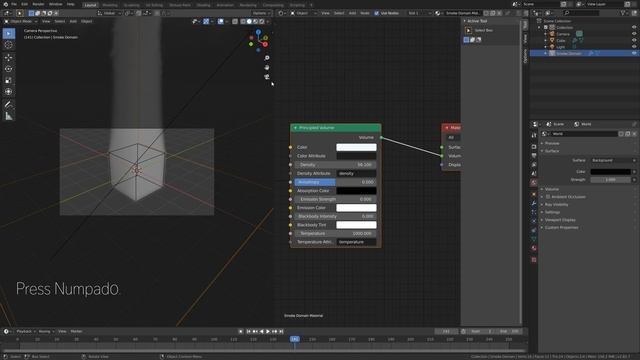Click the navigation gizmo Z axis
The width and height of the screenshot is (640, 360).
tap(258, 31)
